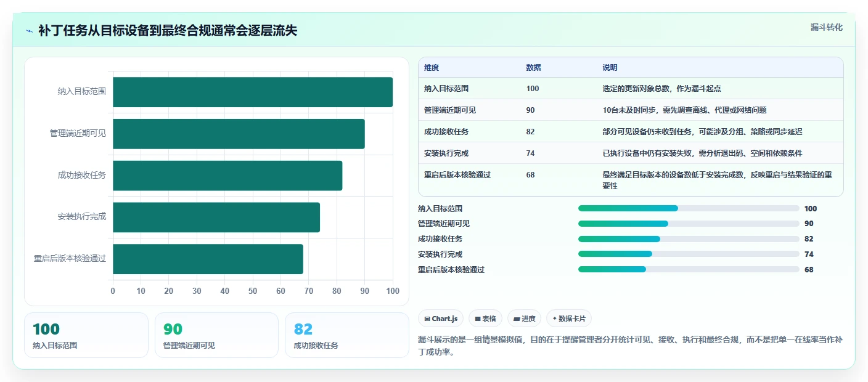868x382 pixels.
Task: Click the footnote paragraph starting with 漏斗展示的是
Action: [x=629, y=346]
